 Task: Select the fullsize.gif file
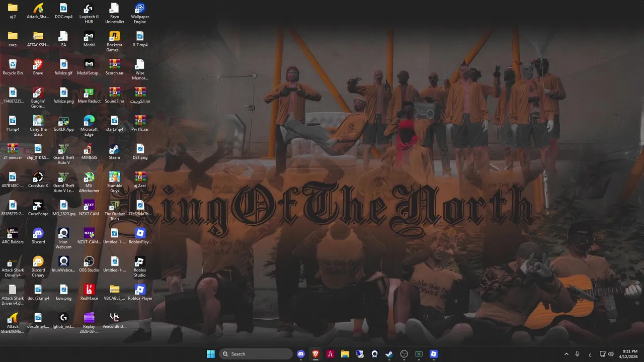click(63, 67)
